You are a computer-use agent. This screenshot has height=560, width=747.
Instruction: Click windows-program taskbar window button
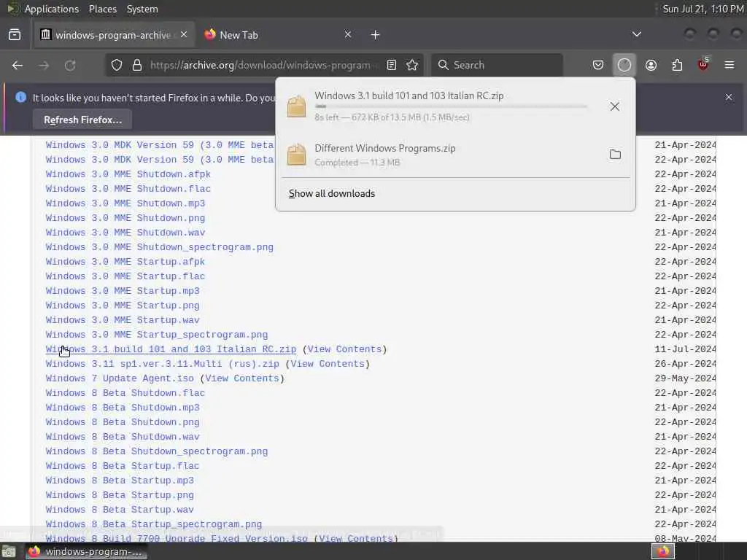86,551
